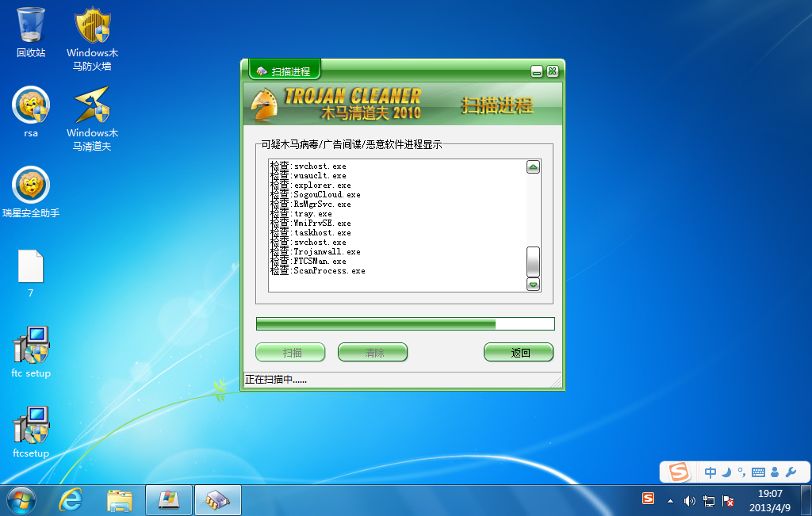Click the Sogou S logo on IME bar
Screen dimensions: 812x516
679,472
